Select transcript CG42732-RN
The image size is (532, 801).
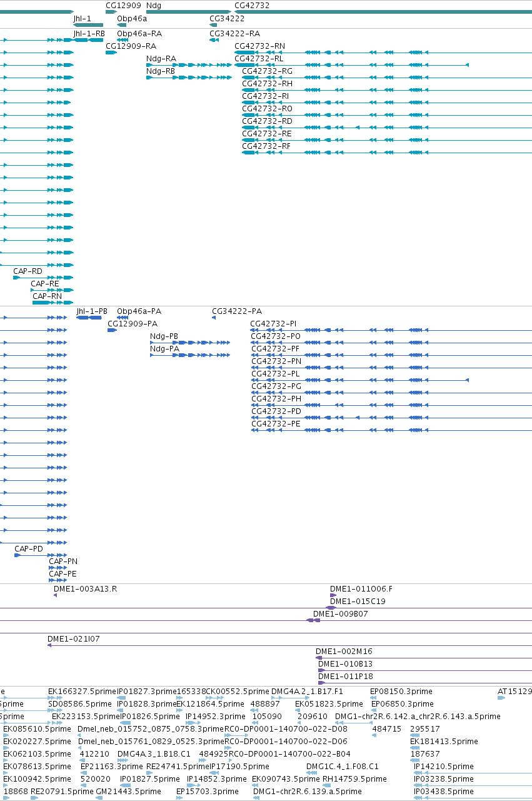(x=259, y=46)
